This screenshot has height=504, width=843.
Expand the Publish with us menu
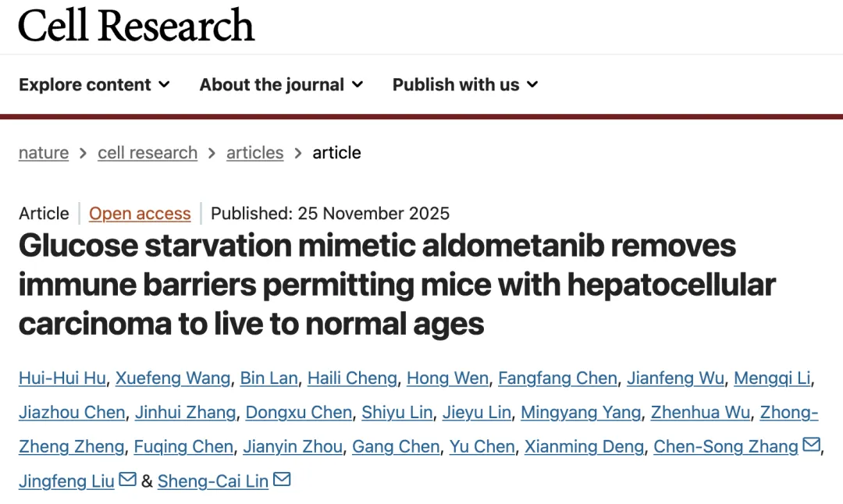click(x=465, y=84)
